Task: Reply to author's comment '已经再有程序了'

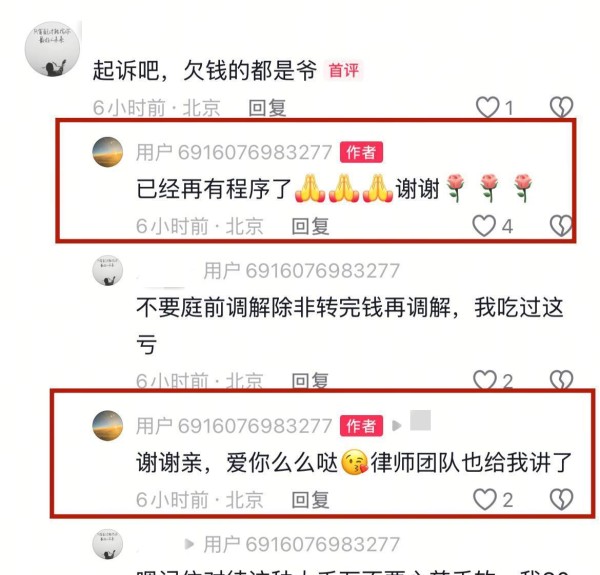Action: point(310,226)
